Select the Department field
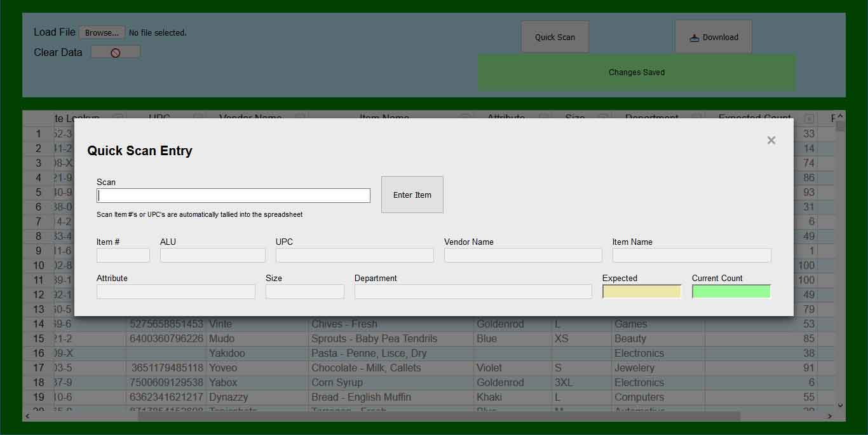 click(x=473, y=292)
